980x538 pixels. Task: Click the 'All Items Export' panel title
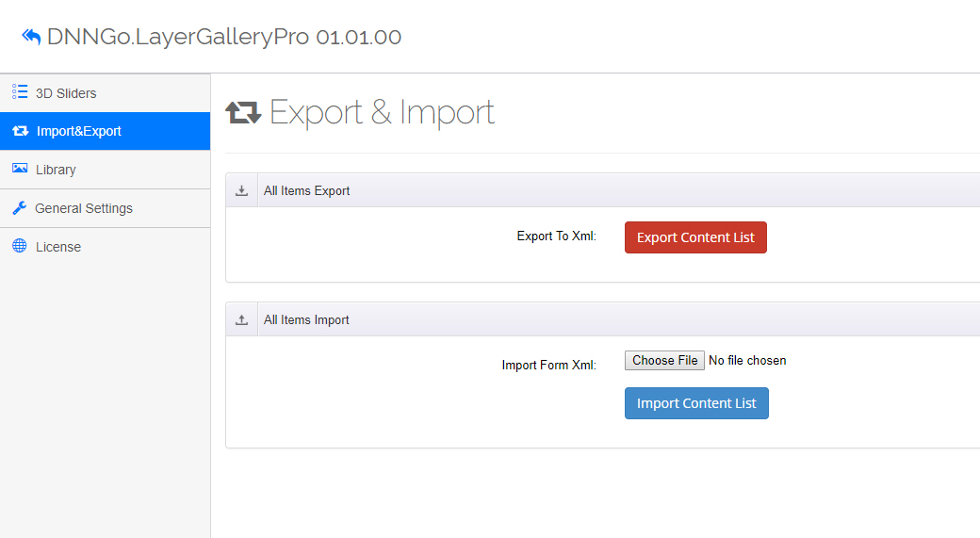(x=307, y=191)
